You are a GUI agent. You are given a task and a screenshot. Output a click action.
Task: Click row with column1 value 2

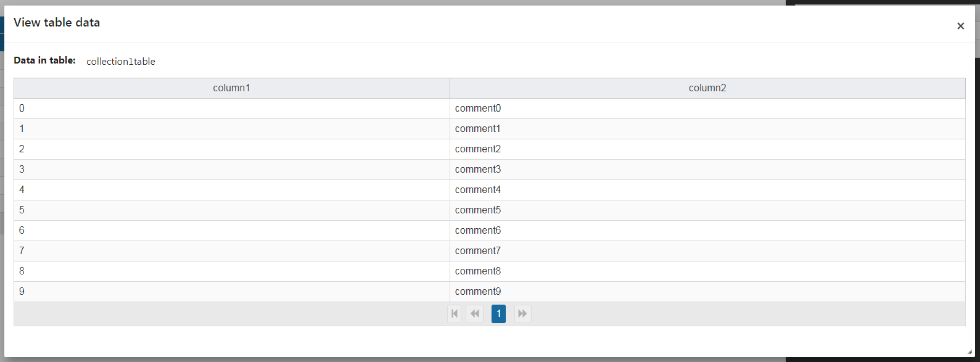coord(490,149)
